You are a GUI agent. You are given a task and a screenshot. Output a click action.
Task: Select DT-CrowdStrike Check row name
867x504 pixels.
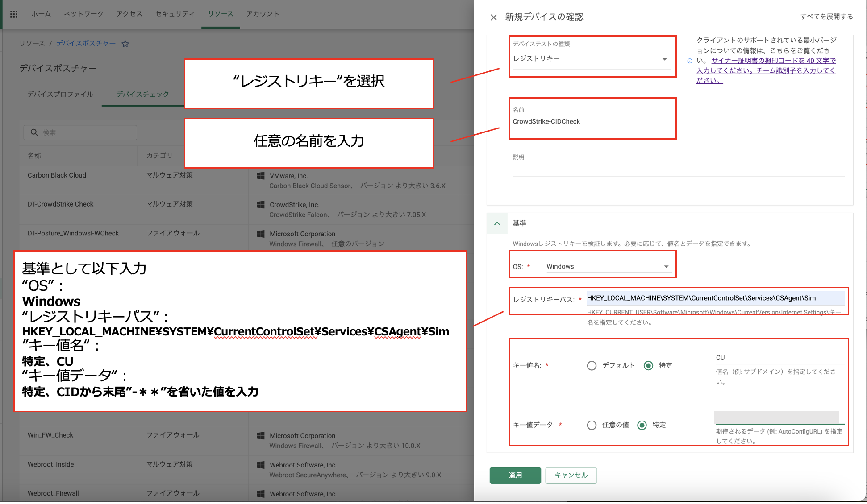click(60, 204)
